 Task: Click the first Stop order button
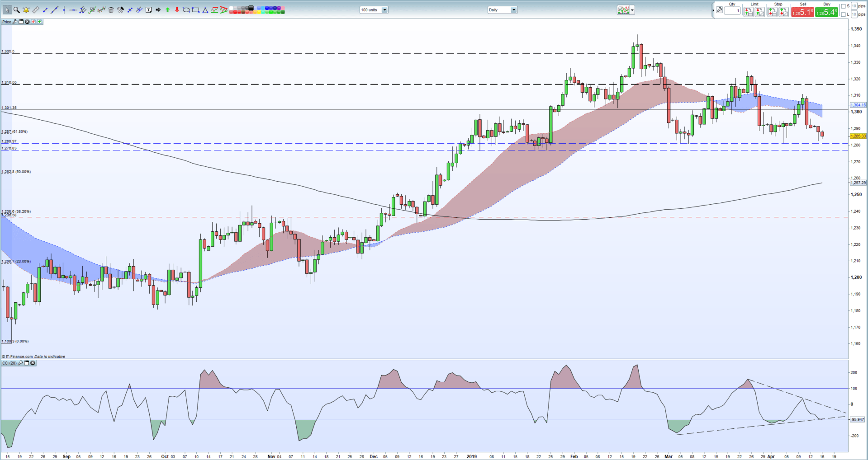point(772,12)
